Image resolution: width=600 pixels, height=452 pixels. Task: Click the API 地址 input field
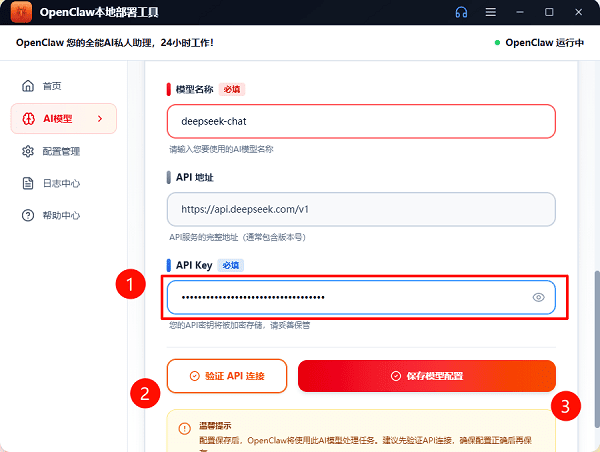[361, 209]
